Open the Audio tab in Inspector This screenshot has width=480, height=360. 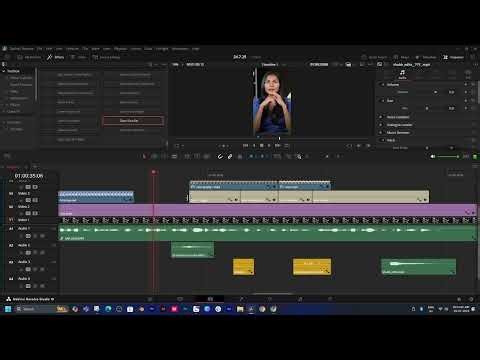(402, 74)
